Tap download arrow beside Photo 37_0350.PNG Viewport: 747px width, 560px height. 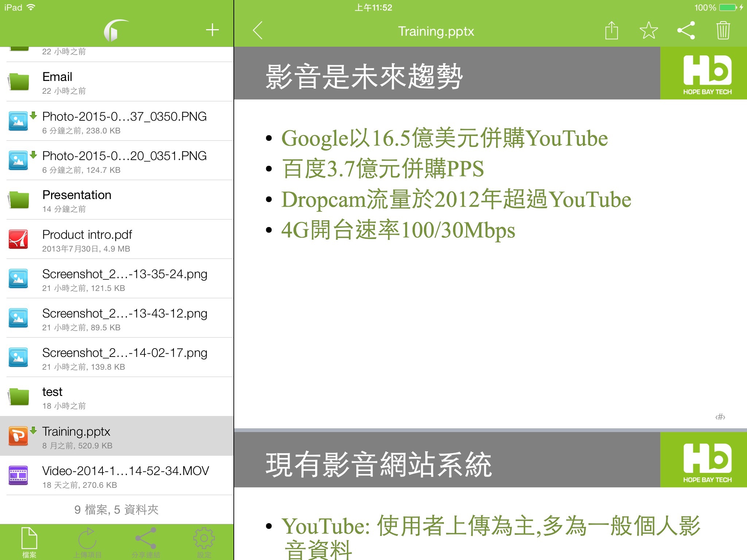pyautogui.click(x=34, y=116)
